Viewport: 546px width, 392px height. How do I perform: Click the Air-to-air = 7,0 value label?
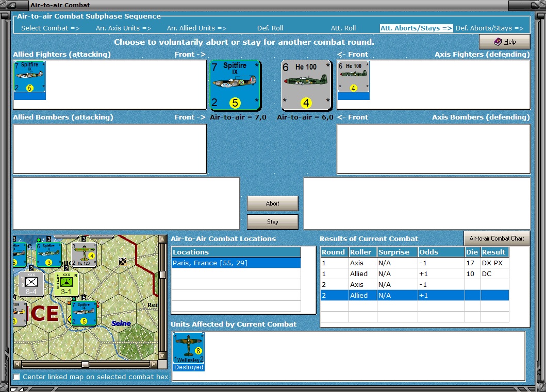[x=238, y=117]
